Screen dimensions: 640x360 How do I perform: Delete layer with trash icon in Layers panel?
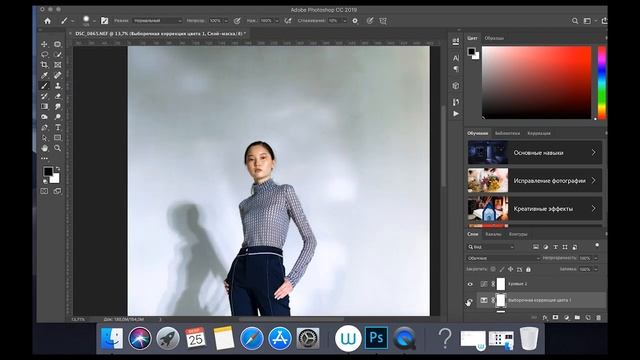coord(598,318)
